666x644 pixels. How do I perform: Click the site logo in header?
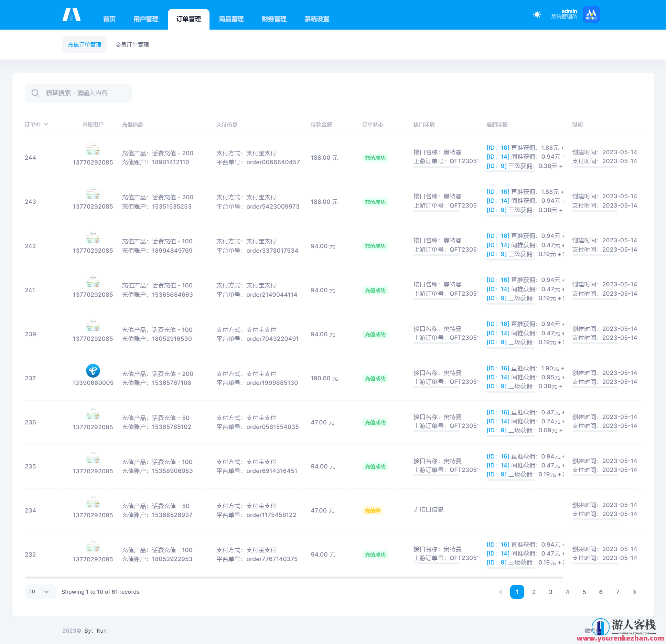click(x=72, y=15)
